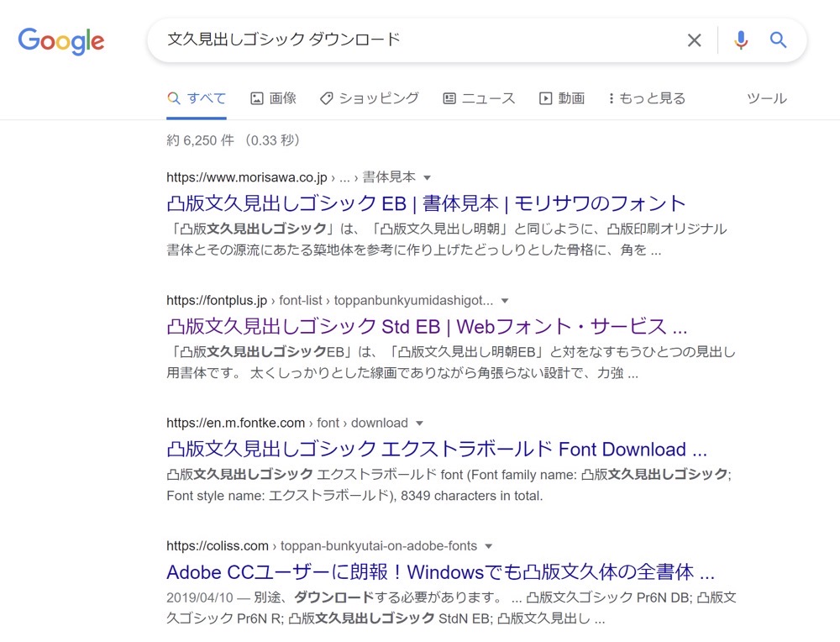Open the Adobe CCユーザーに朗報 result link
840x642 pixels.
[440, 572]
